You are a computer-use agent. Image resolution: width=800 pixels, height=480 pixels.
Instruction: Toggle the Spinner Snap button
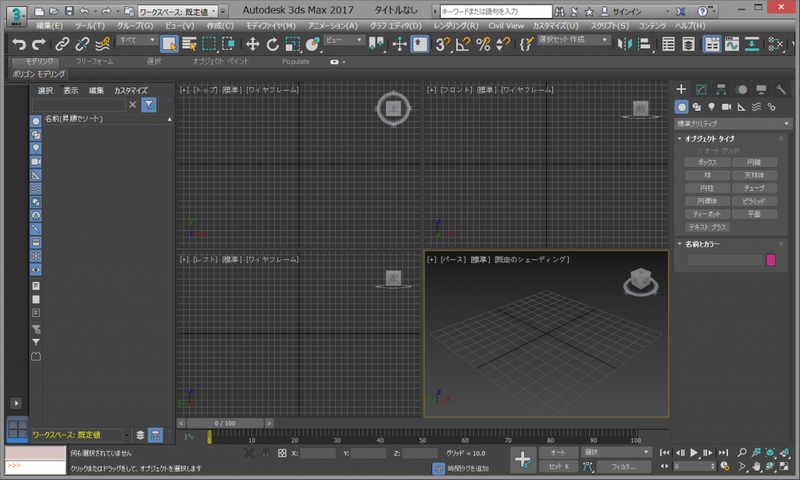click(x=503, y=44)
